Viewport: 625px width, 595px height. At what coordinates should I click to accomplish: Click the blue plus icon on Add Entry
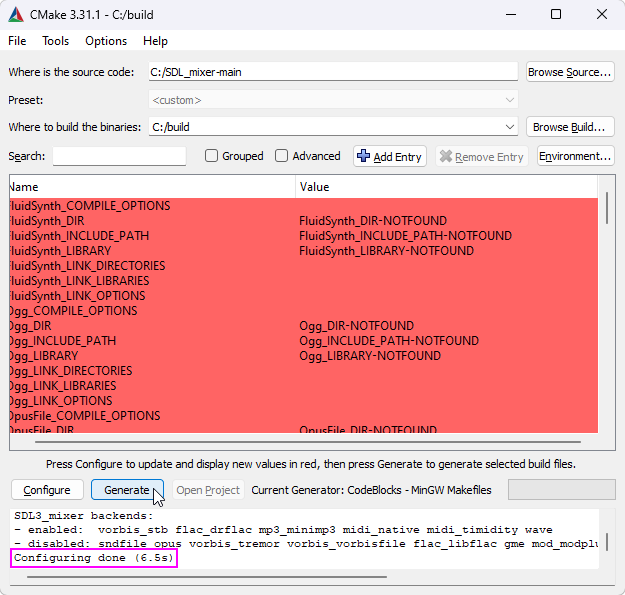363,156
